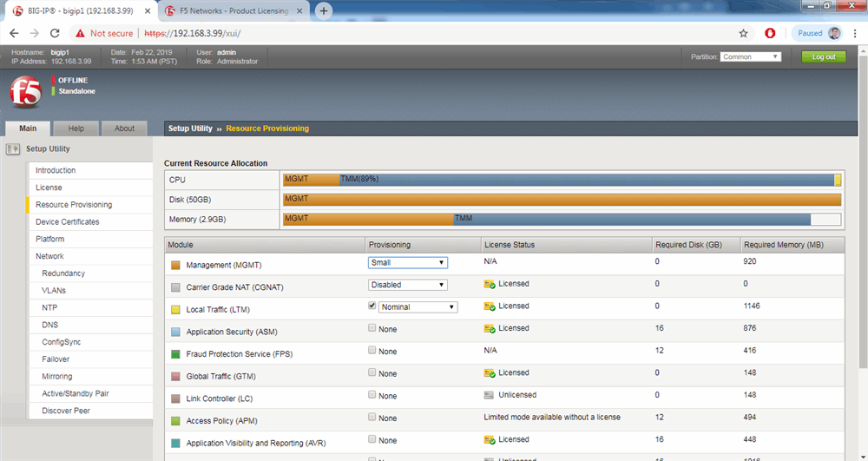Click the Unlicensed icon for Link Controller
Image resolution: width=868 pixels, height=461 pixels.
[488, 395]
